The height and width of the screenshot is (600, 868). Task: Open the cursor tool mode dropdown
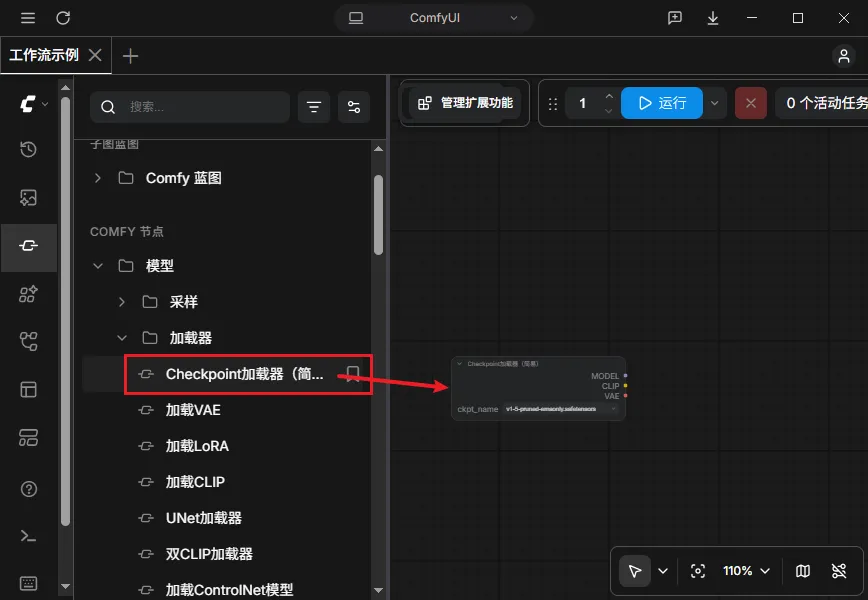pos(663,571)
